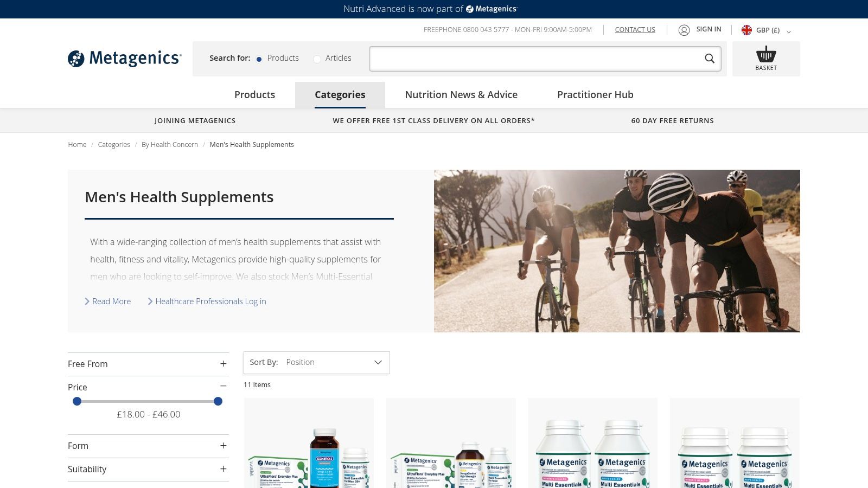Open the fourth product Multi Essentials image
The height and width of the screenshot is (488, 868).
tap(735, 443)
